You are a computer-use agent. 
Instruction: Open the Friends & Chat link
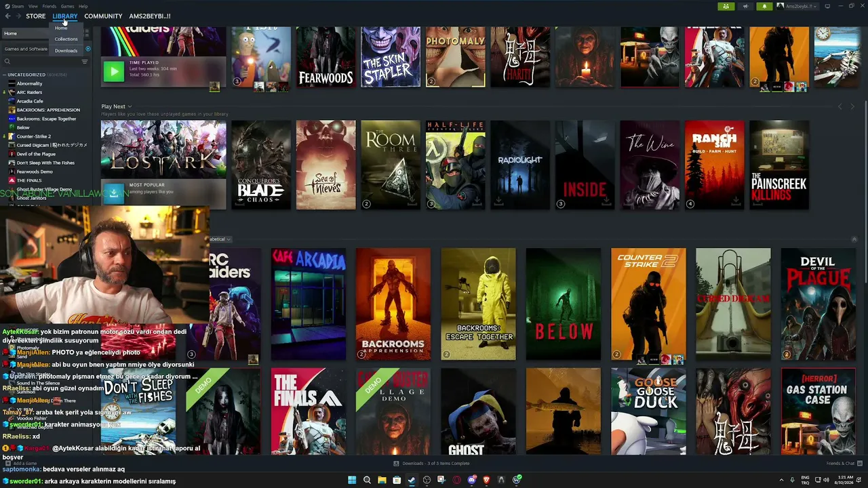pos(840,464)
